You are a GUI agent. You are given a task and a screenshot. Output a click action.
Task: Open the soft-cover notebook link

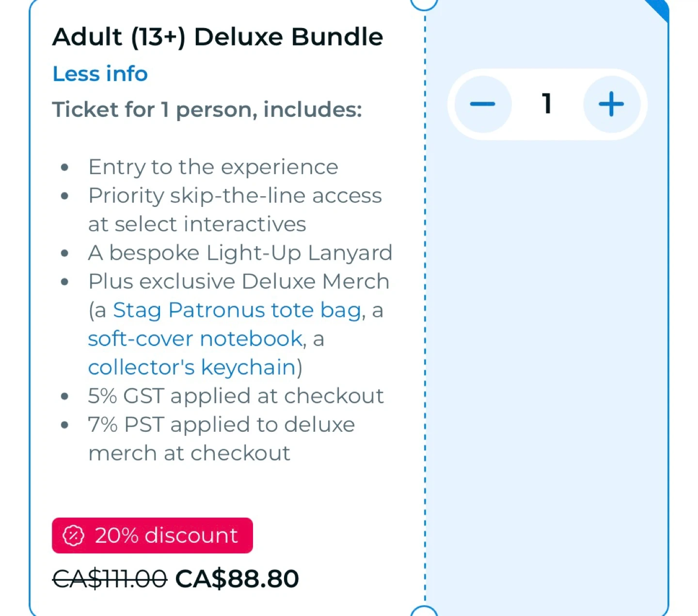pyautogui.click(x=195, y=339)
